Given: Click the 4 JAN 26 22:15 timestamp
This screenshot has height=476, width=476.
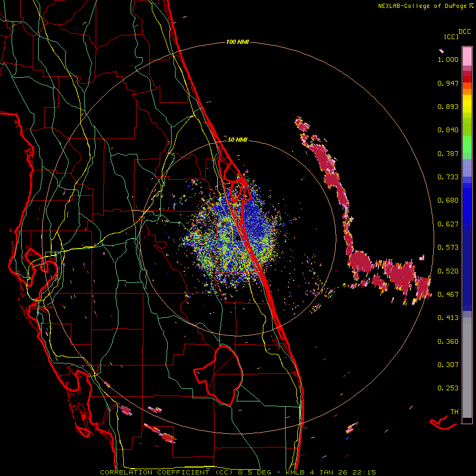Looking at the screenshot, I should [x=343, y=472].
